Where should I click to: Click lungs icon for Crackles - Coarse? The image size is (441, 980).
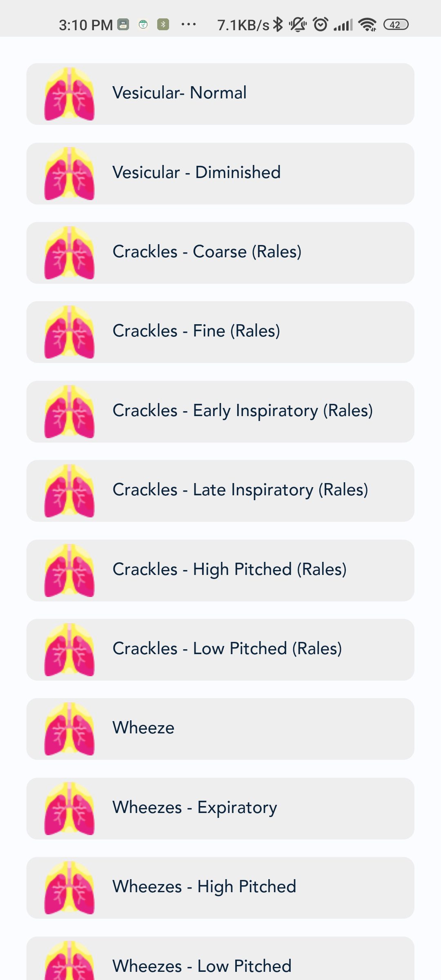click(69, 253)
